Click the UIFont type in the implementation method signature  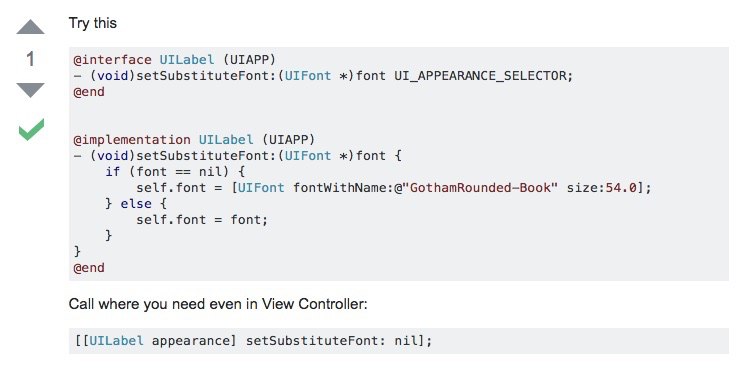point(308,156)
